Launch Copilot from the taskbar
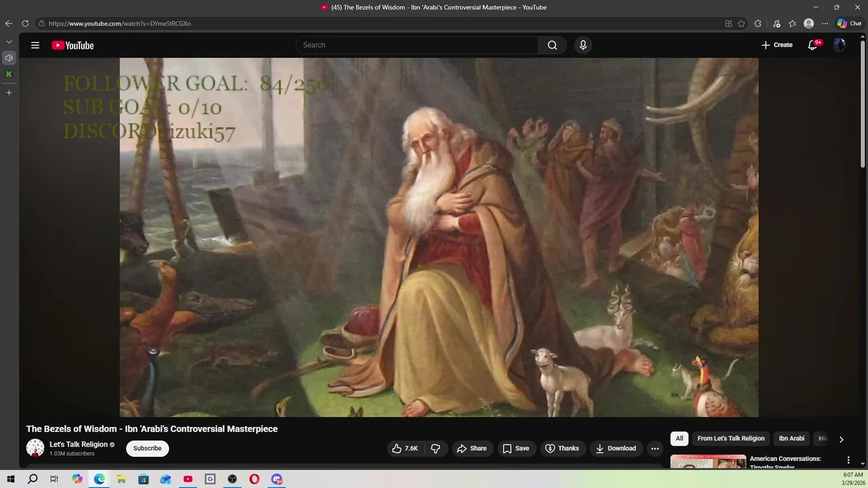 (x=77, y=479)
